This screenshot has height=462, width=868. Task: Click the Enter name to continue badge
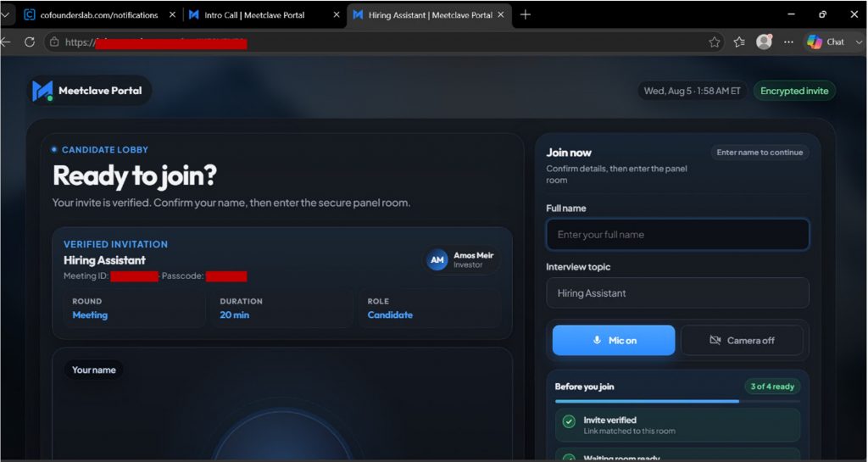pos(759,152)
